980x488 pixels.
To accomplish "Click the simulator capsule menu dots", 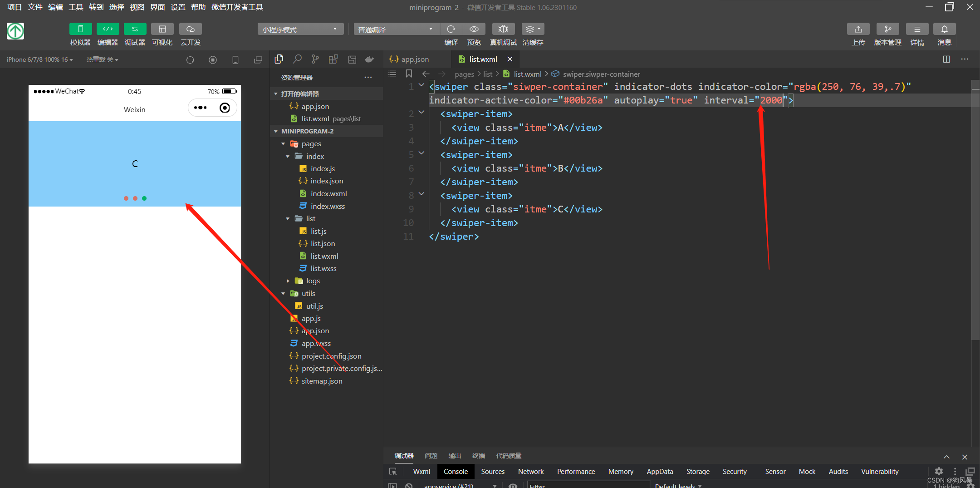I will 200,108.
